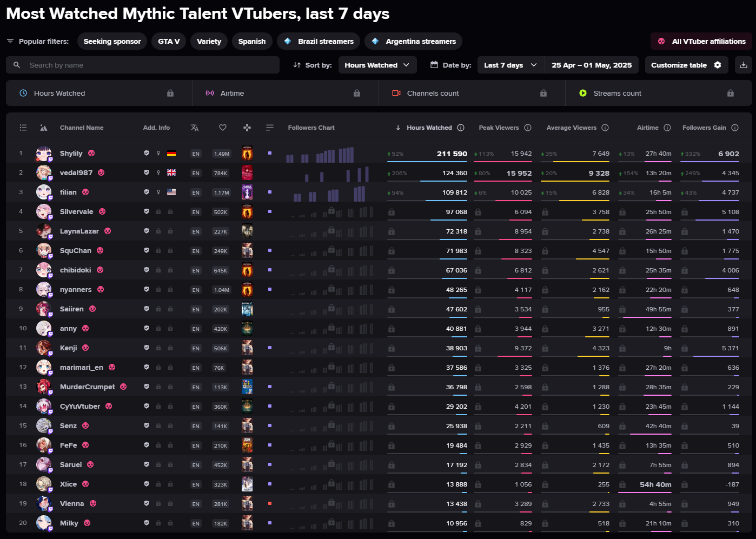Image resolution: width=756 pixels, height=539 pixels.
Task: Click the Search by name field
Action: point(143,65)
